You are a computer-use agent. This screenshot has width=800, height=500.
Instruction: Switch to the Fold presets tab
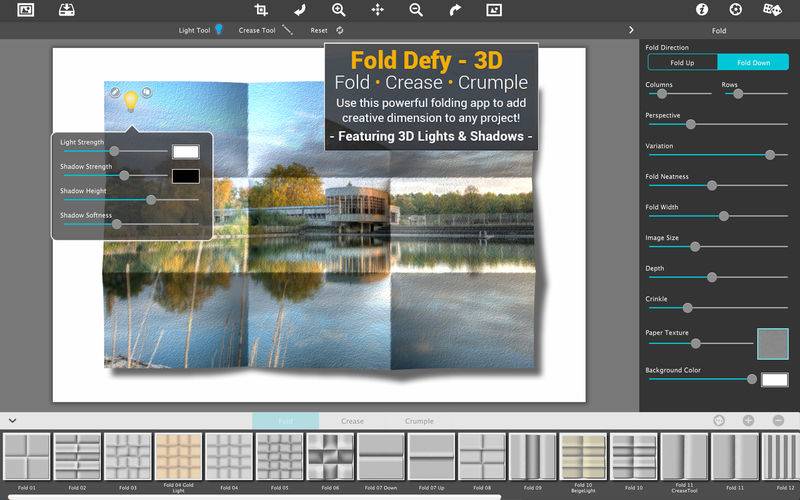point(286,421)
